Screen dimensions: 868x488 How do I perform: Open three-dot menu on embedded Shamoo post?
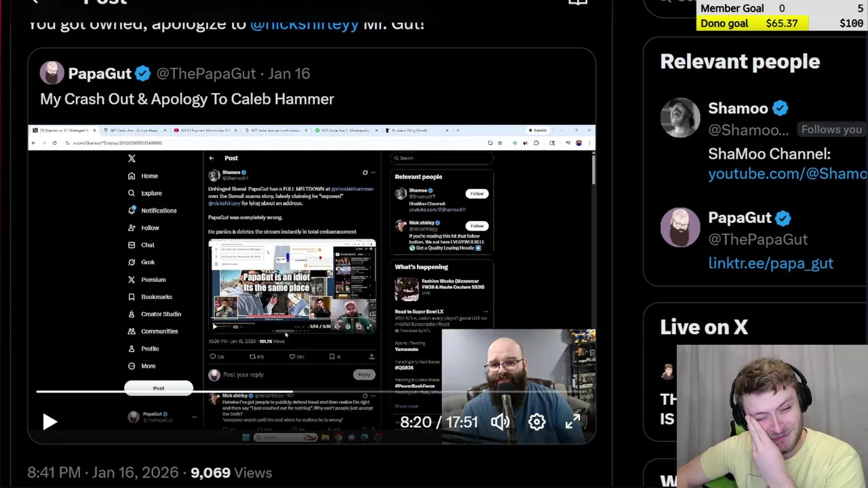pos(372,172)
